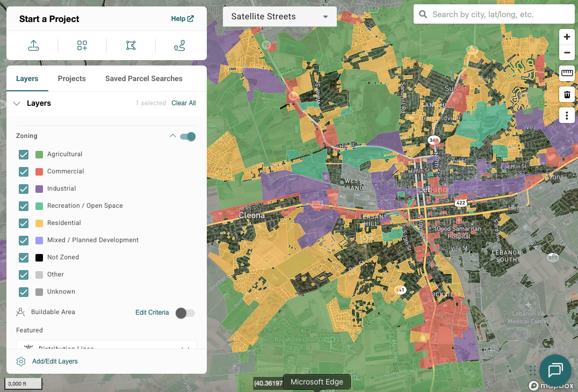The height and width of the screenshot is (392, 578).
Task: Zoom out on the map
Action: [x=567, y=53]
